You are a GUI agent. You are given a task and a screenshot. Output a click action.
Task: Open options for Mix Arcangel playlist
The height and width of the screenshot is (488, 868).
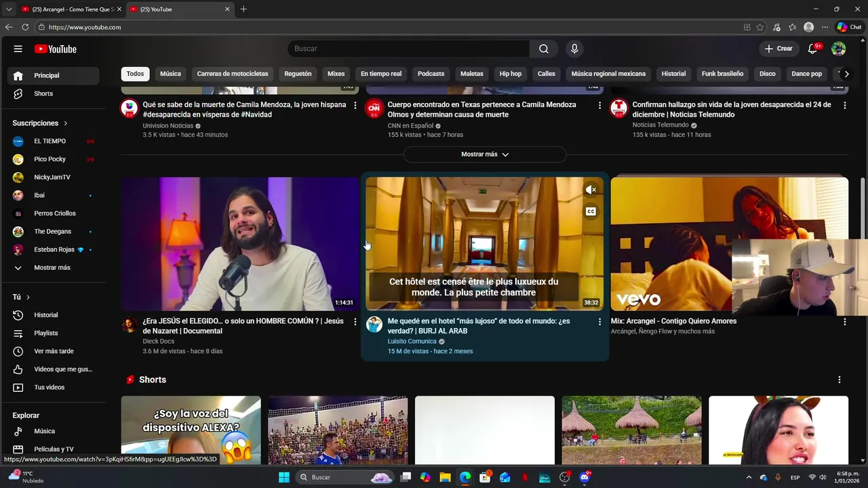pos(844,322)
